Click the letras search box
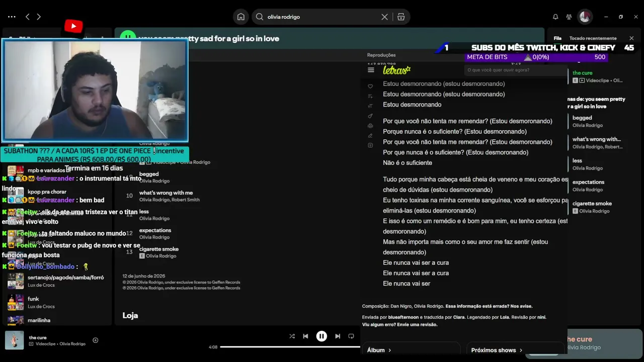The height and width of the screenshot is (362, 644). (x=516, y=70)
